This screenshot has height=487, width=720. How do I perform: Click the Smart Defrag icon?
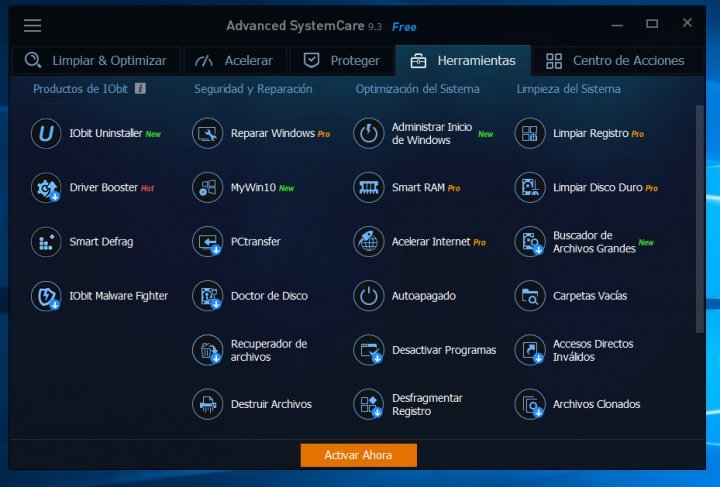[46, 242]
